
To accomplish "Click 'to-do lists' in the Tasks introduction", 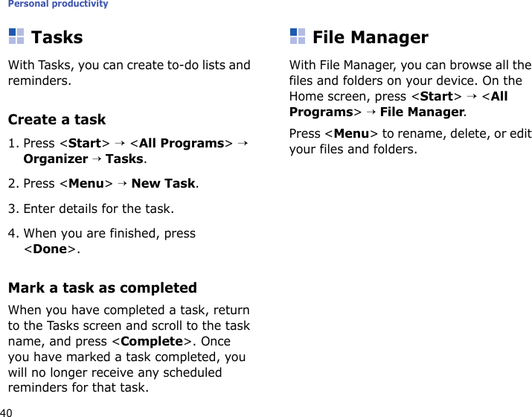I will pyautogui.click(x=190, y=66).
